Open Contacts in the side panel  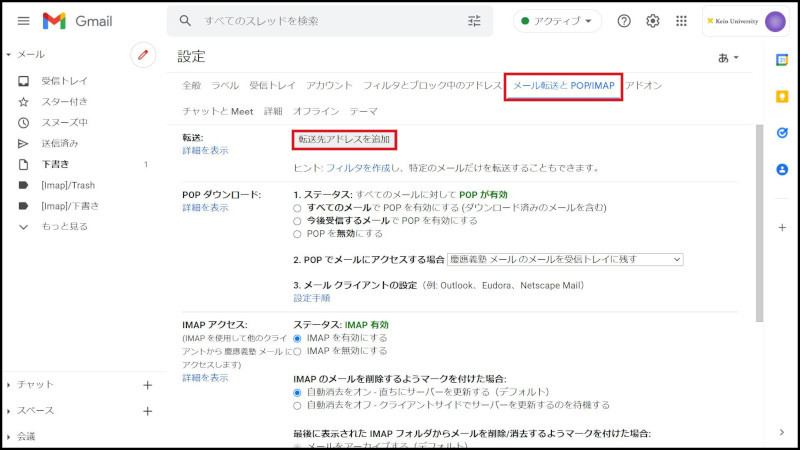[782, 169]
